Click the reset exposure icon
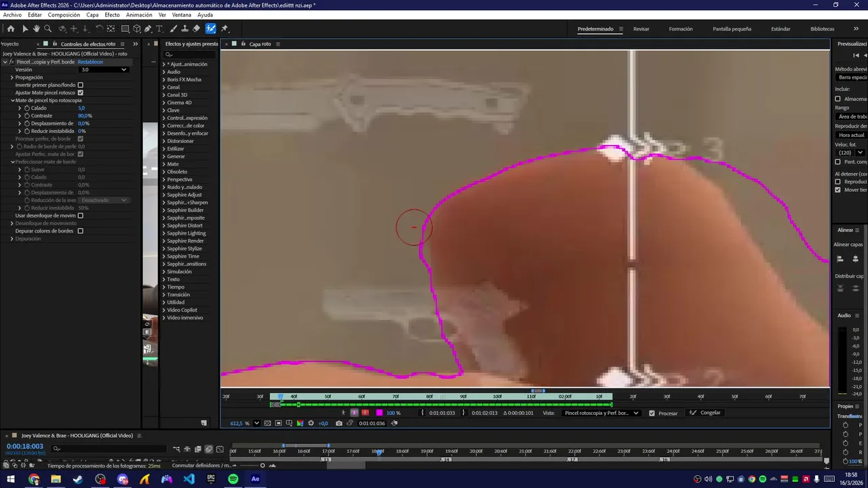The height and width of the screenshot is (488, 868). pyautogui.click(x=311, y=423)
